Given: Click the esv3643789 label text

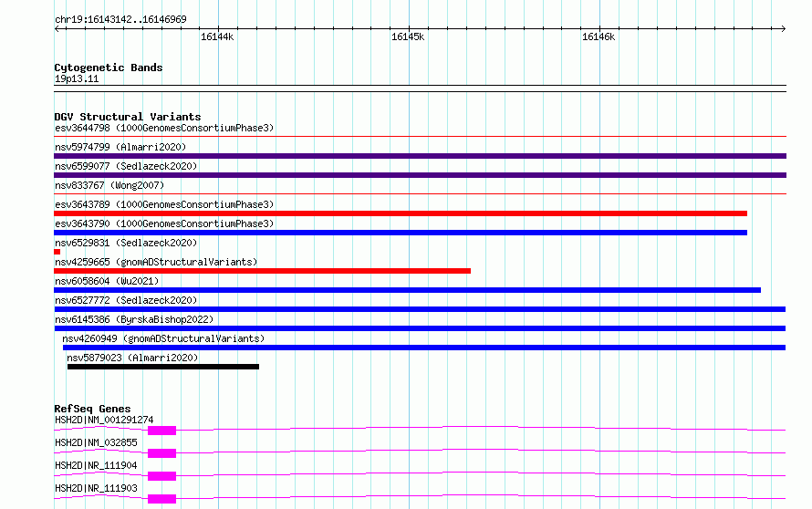Looking at the screenshot, I should coord(164,204).
